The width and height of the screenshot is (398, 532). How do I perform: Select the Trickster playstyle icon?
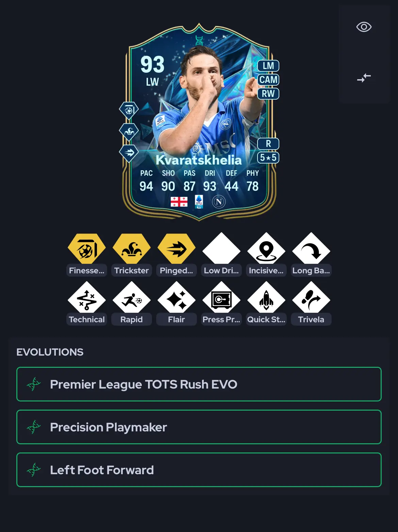132,250
